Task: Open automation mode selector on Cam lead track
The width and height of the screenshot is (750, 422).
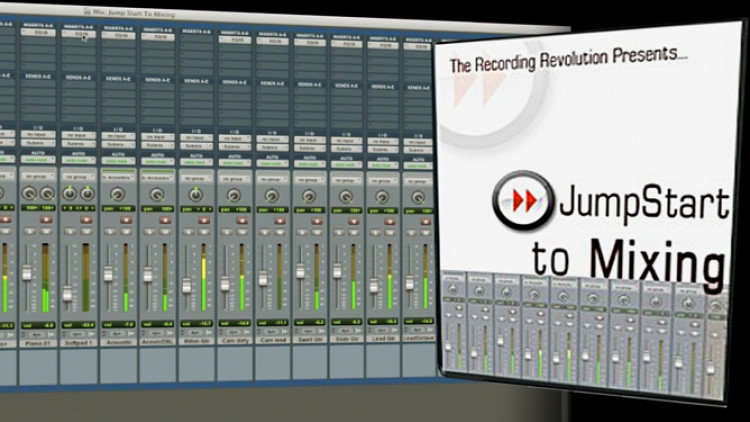Action: 272,163
